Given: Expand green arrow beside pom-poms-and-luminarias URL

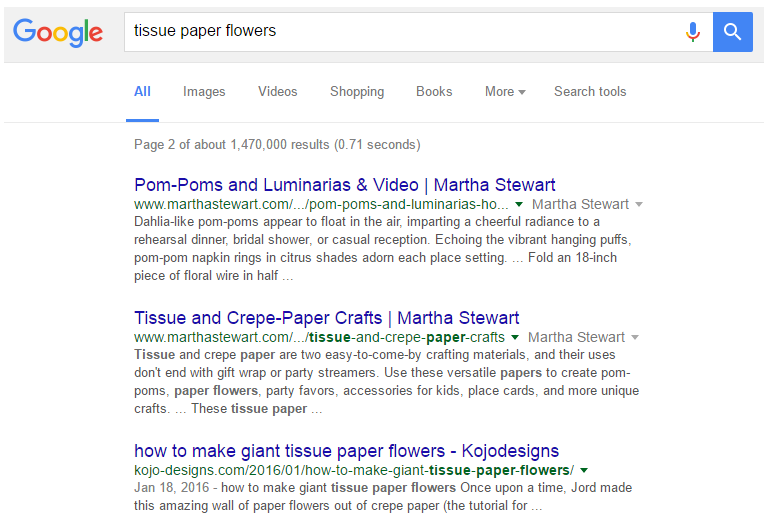Looking at the screenshot, I should pyautogui.click(x=519, y=204).
